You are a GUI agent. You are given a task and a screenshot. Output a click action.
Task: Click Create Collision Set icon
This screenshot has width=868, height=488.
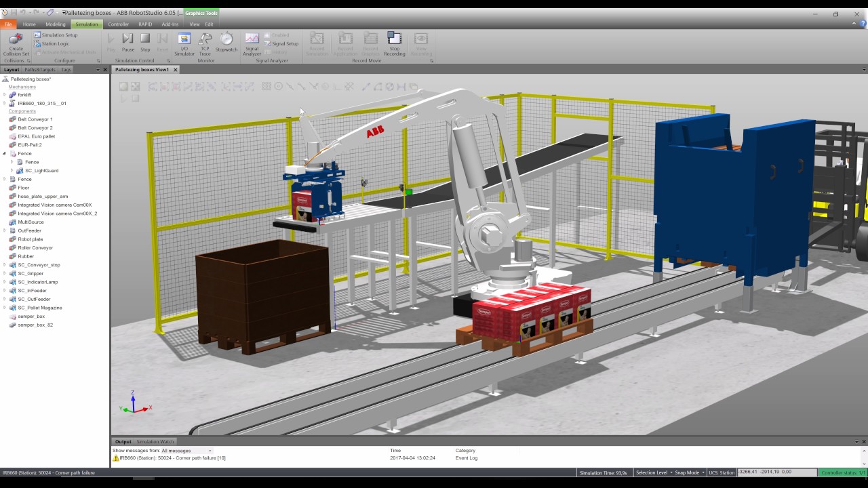[16, 43]
